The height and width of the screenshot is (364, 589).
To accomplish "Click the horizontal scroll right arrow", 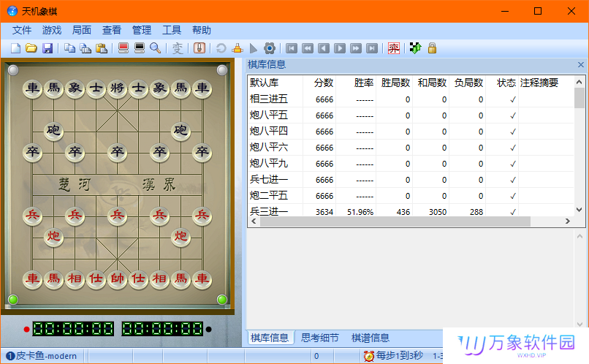I will (x=568, y=221).
